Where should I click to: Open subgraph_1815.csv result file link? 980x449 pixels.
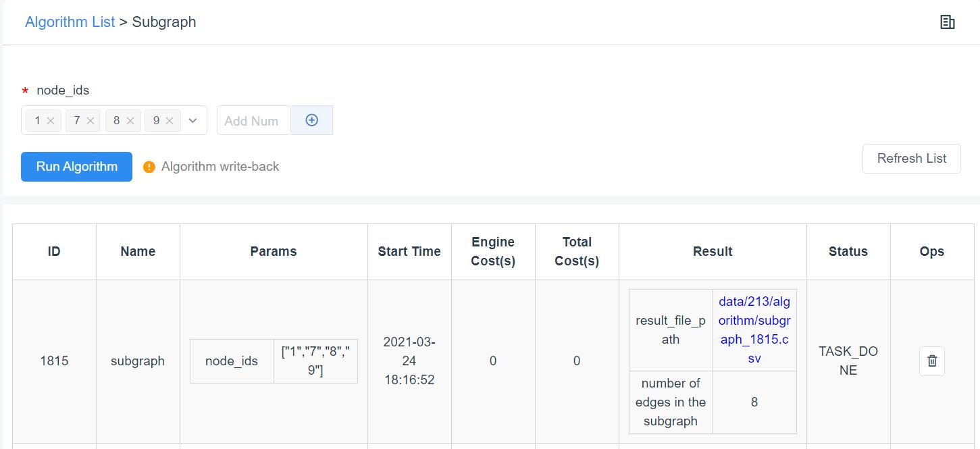click(754, 329)
